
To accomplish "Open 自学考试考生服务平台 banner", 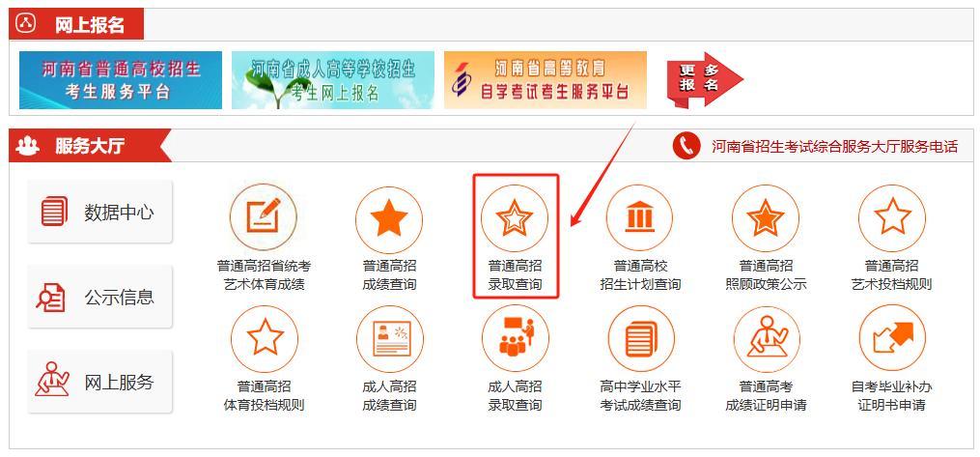I will tap(546, 80).
